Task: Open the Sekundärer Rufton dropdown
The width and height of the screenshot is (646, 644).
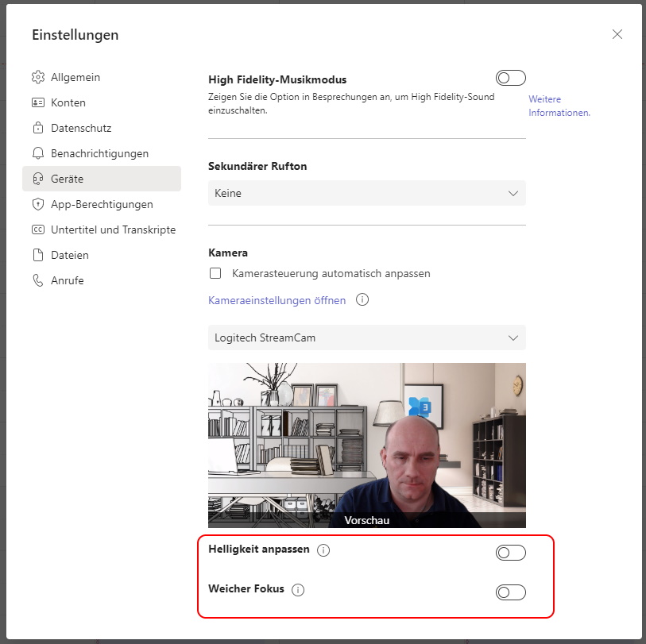Action: (366, 193)
